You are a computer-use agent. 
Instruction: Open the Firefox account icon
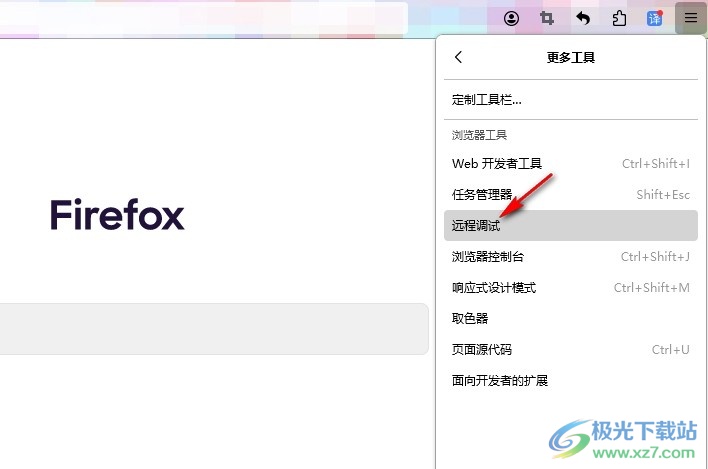tap(511, 19)
